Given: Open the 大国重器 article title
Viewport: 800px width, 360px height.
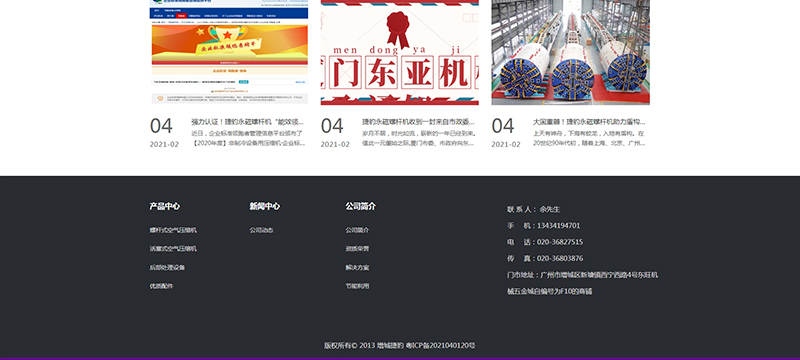Looking at the screenshot, I should tap(589, 122).
